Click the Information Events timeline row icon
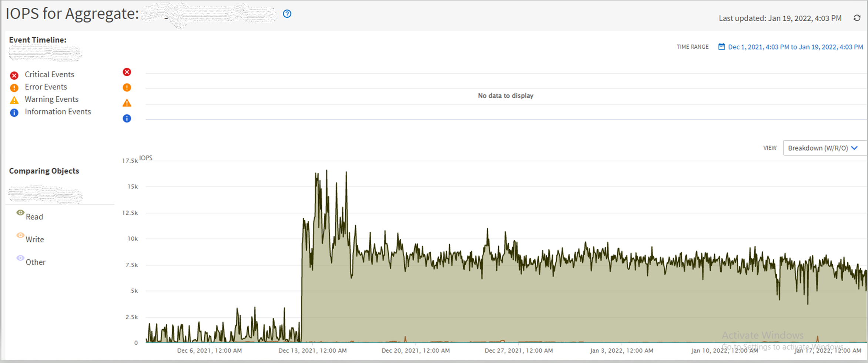868x363 pixels. point(127,118)
